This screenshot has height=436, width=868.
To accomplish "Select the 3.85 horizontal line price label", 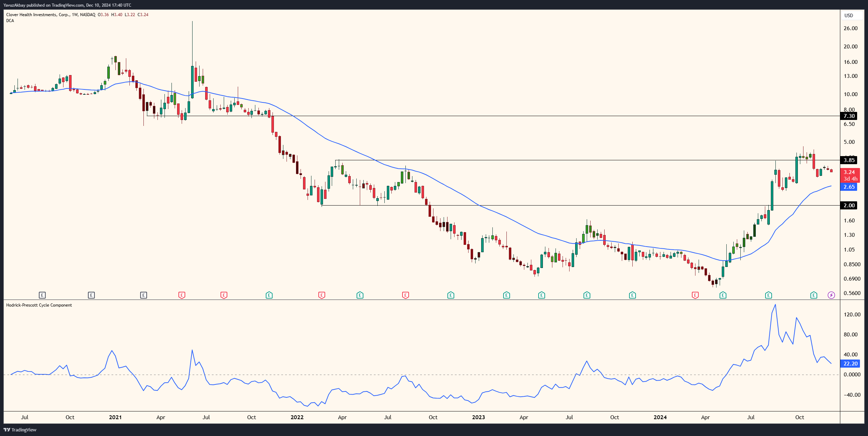I will (x=849, y=160).
